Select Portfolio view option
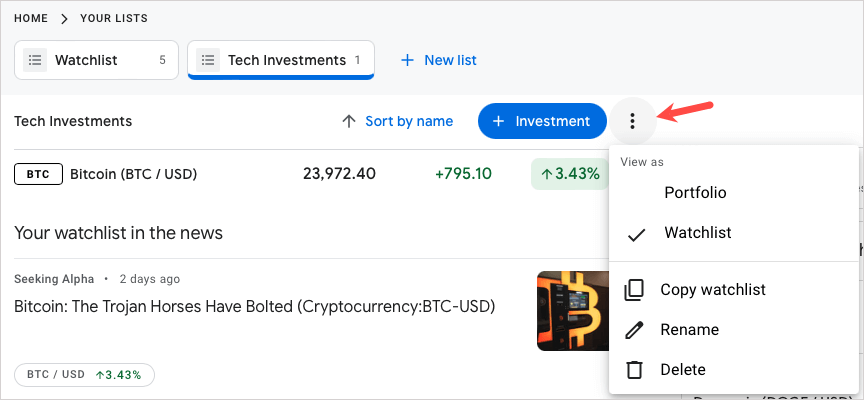 [x=695, y=193]
